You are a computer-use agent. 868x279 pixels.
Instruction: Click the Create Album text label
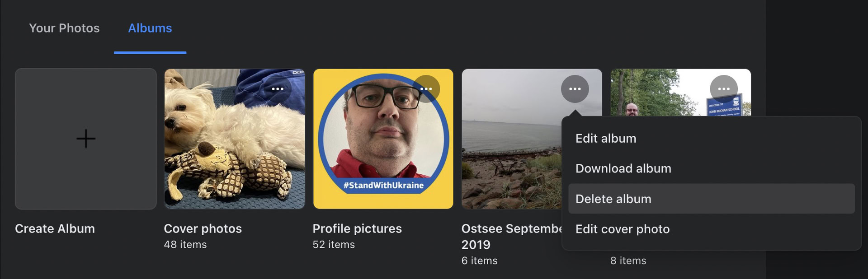coord(55,228)
